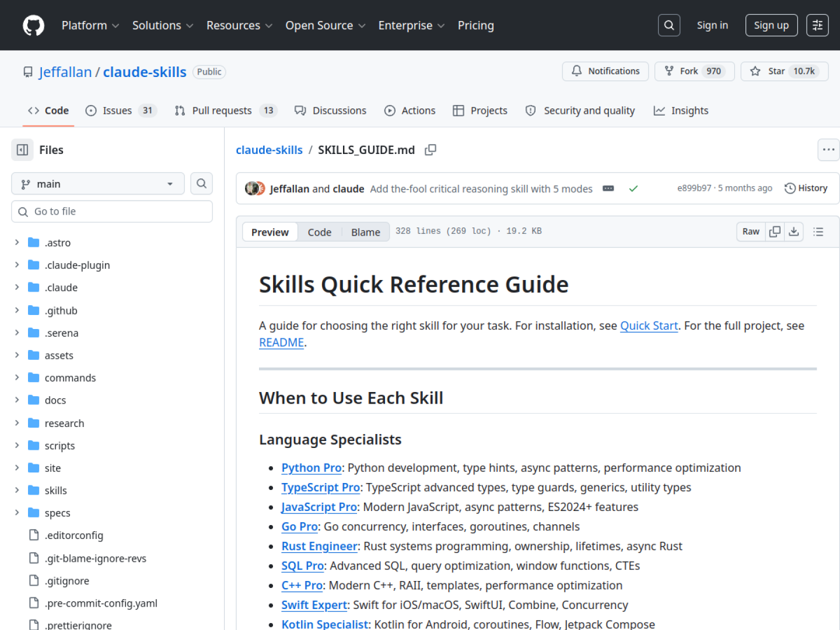
Task: Collapse the file tree side panel icon
Action: click(23, 150)
